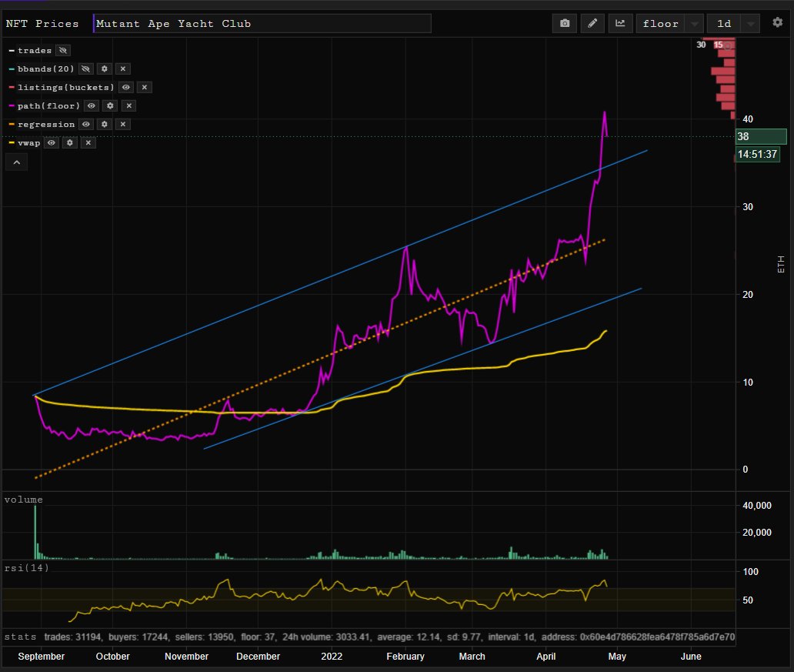The width and height of the screenshot is (794, 672).
Task: Hide the vwap line
Action: click(x=51, y=142)
